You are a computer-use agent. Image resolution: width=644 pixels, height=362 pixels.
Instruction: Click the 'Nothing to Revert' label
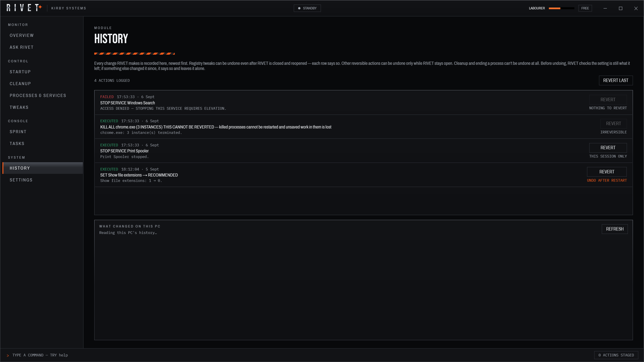pos(608,108)
